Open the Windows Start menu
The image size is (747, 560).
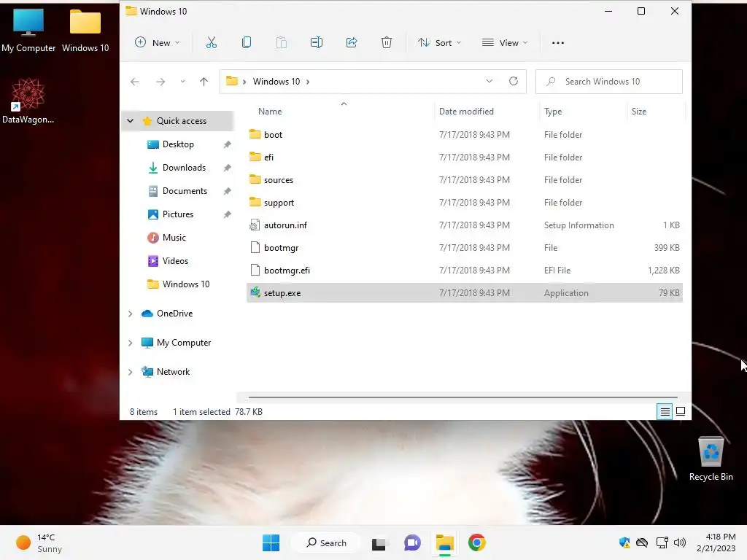click(x=271, y=542)
